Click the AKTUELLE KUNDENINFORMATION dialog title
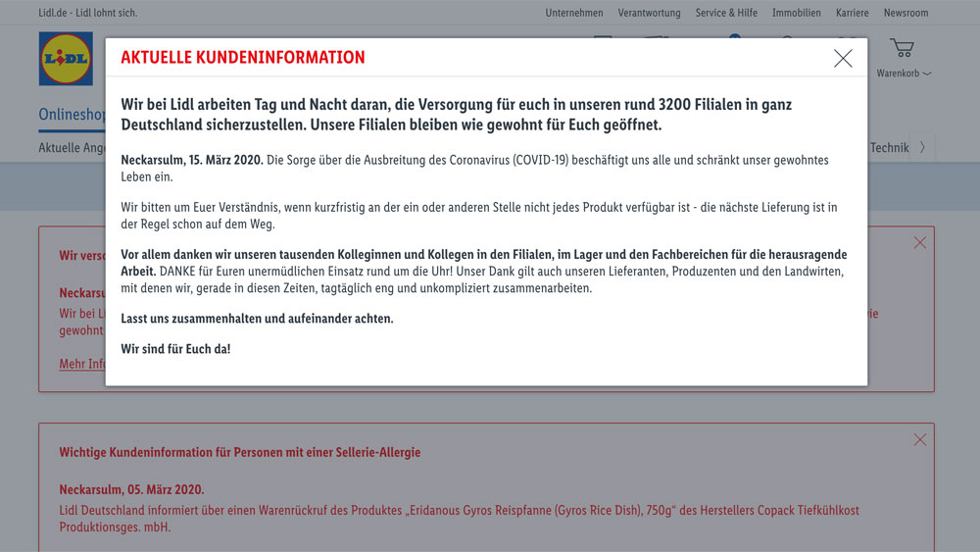 pyautogui.click(x=242, y=57)
